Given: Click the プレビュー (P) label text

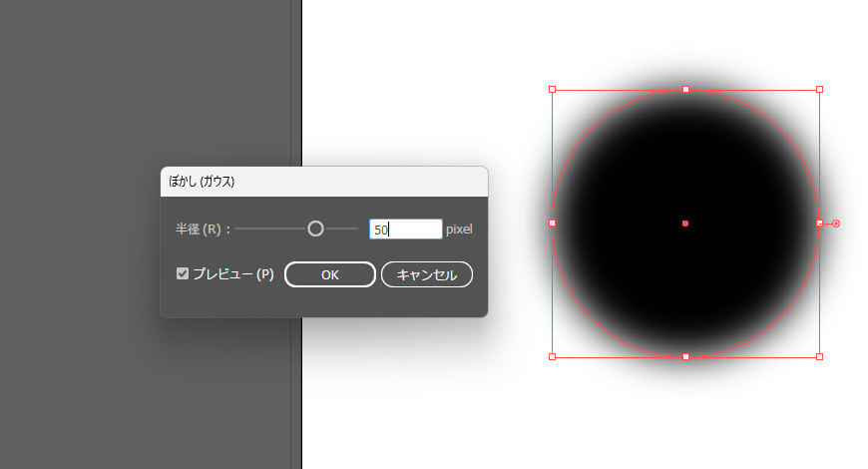Looking at the screenshot, I should 232,273.
